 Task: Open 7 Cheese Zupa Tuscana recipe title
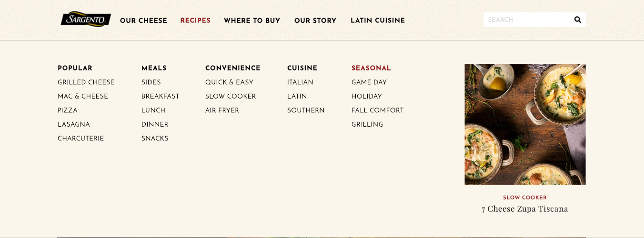[525, 209]
